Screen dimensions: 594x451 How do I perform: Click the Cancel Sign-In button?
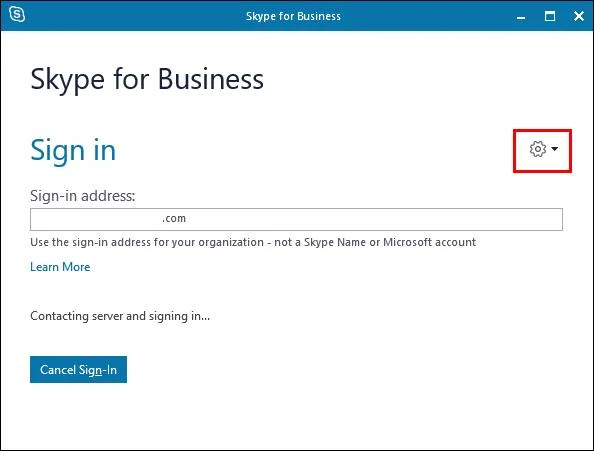[78, 369]
